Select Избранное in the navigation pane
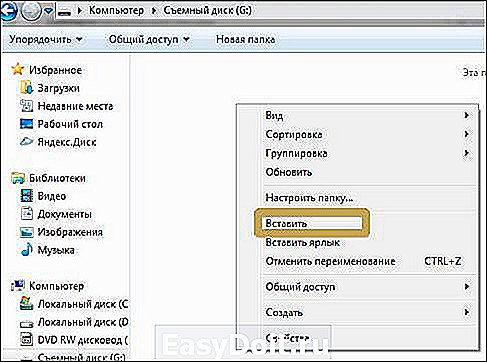Image resolution: width=487 pixels, height=362 pixels. (x=55, y=70)
